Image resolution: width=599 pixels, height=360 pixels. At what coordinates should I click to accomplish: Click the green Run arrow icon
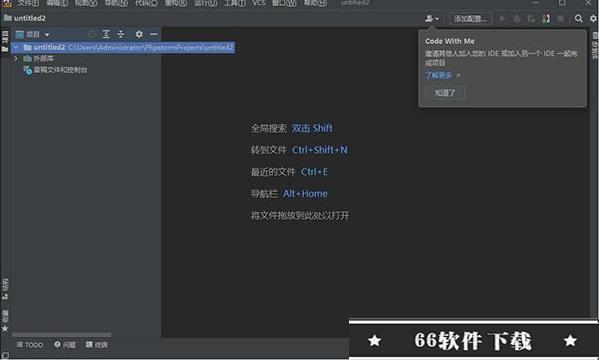[502, 18]
